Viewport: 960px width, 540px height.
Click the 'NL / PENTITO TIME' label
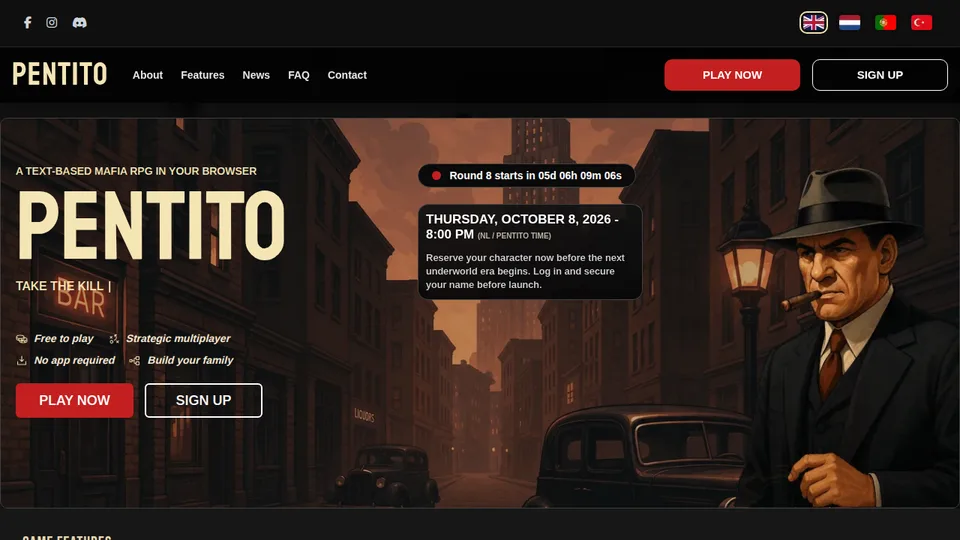click(x=514, y=236)
